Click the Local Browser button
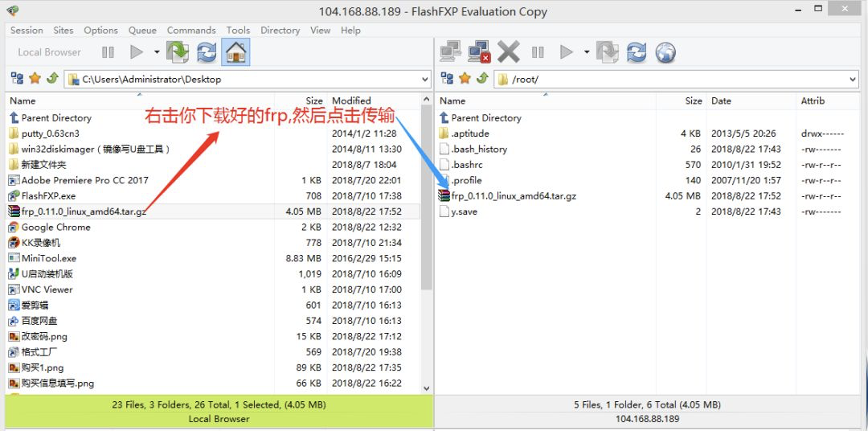 [x=49, y=52]
